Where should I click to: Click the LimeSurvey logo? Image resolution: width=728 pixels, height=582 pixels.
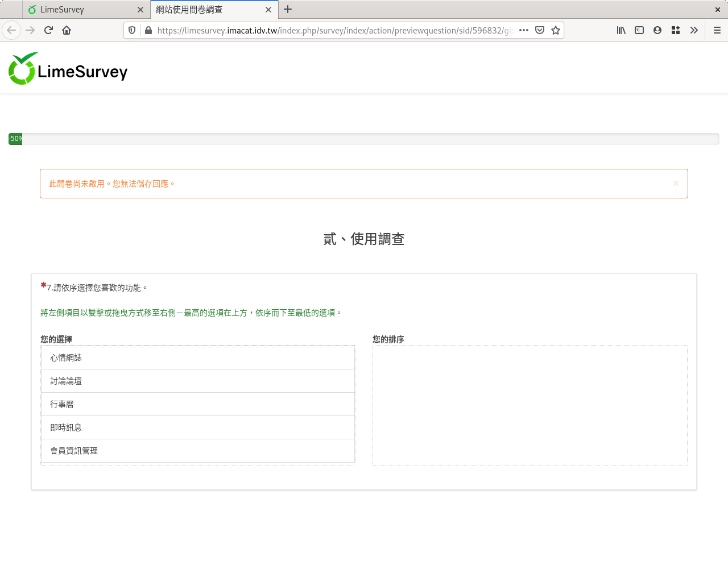(68, 69)
